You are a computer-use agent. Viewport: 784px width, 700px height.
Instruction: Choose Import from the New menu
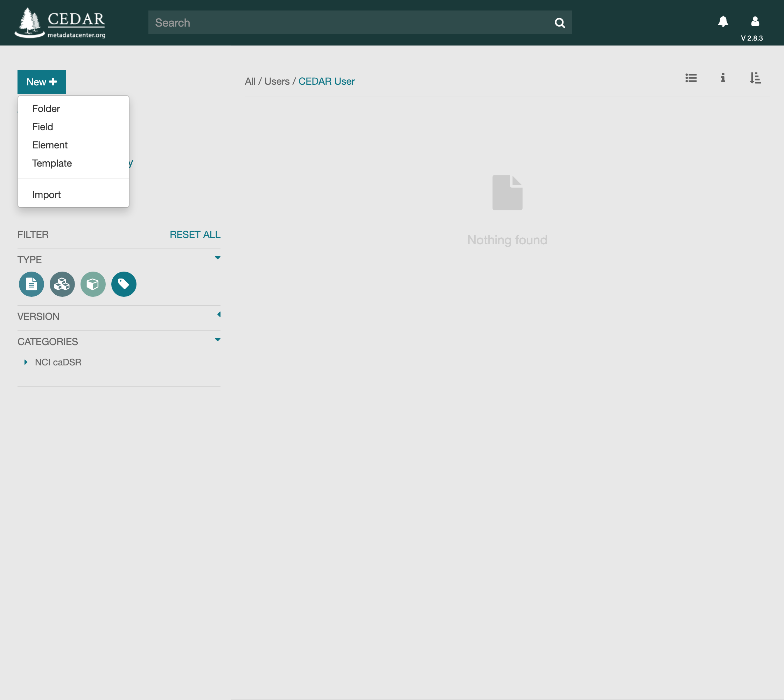(x=73, y=195)
